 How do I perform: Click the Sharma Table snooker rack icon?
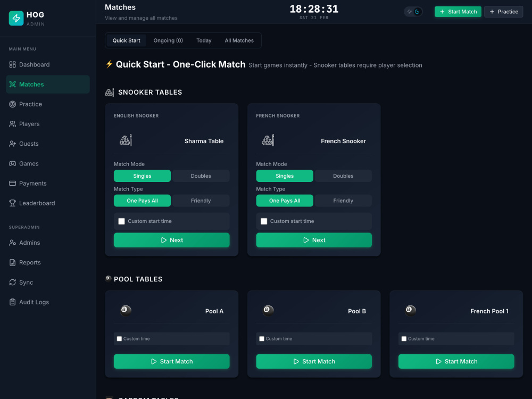(x=126, y=140)
